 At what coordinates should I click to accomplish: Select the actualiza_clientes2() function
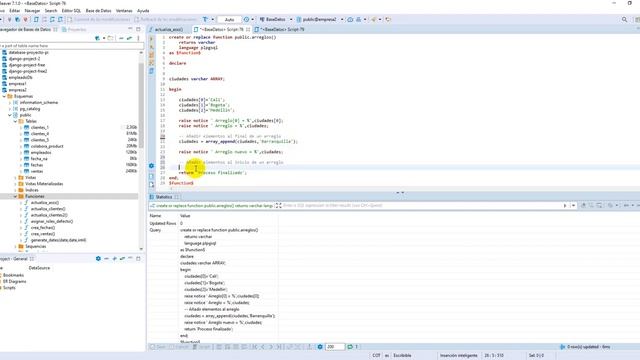(x=49, y=215)
